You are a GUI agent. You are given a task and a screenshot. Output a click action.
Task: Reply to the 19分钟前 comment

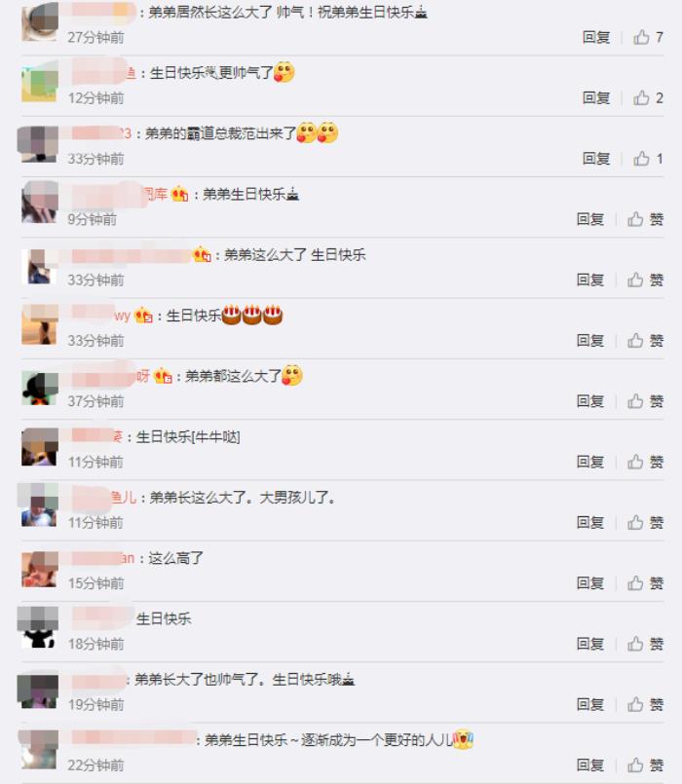(590, 704)
